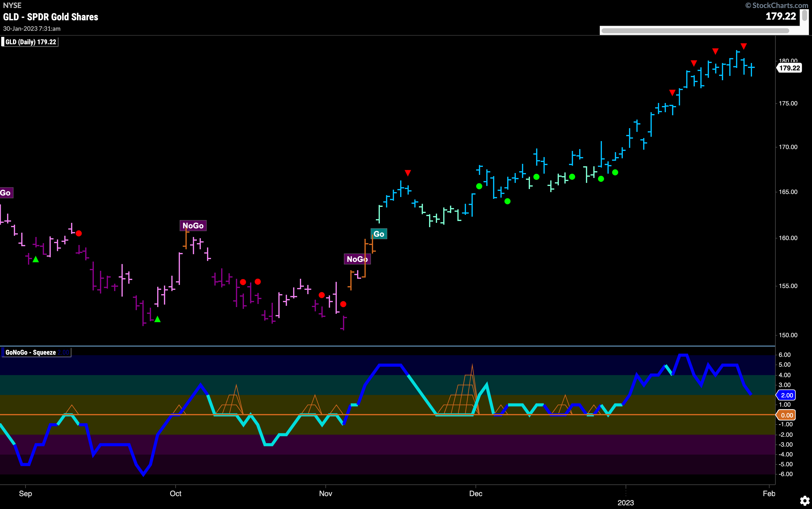Click the red down-triangle marker at mid-November high
The width and height of the screenshot is (812, 509).
(408, 173)
